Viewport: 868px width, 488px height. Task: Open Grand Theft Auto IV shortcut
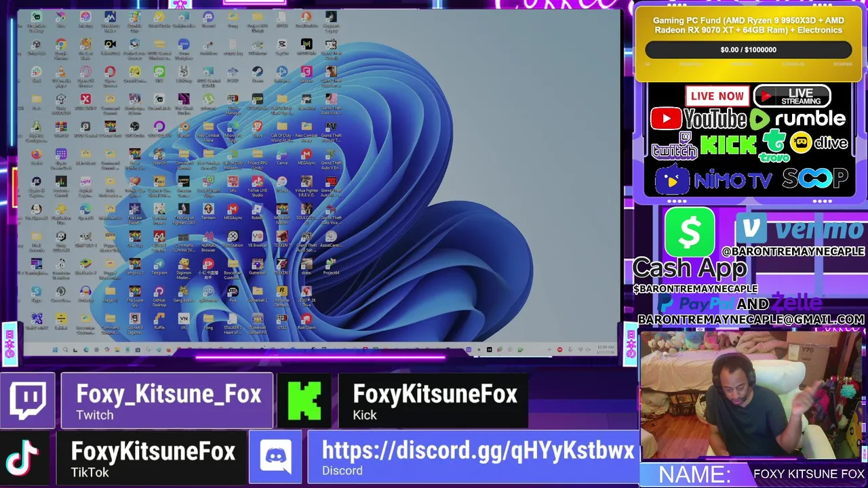tap(330, 126)
